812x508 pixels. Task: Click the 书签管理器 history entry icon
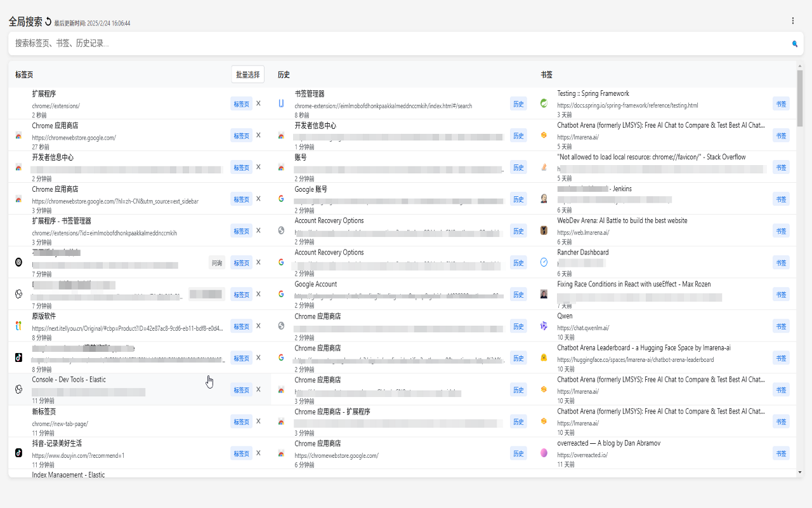[281, 104]
